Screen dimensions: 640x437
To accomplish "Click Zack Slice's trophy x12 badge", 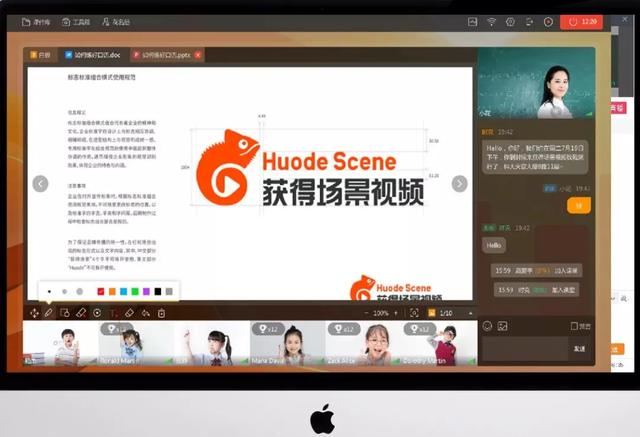I will click(344, 329).
